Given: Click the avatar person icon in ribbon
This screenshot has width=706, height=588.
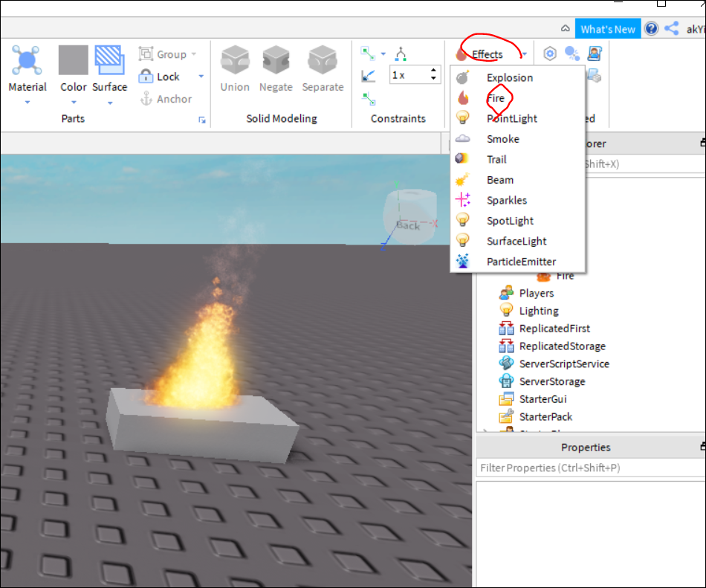Looking at the screenshot, I should (595, 54).
